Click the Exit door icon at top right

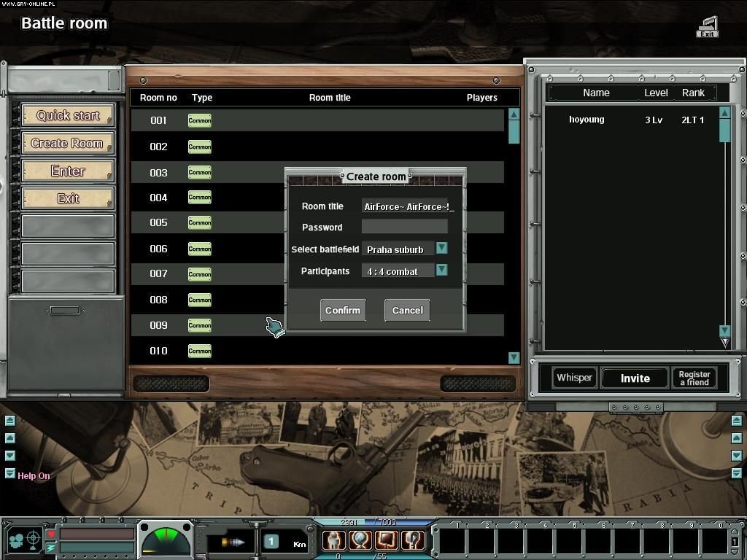click(x=708, y=28)
